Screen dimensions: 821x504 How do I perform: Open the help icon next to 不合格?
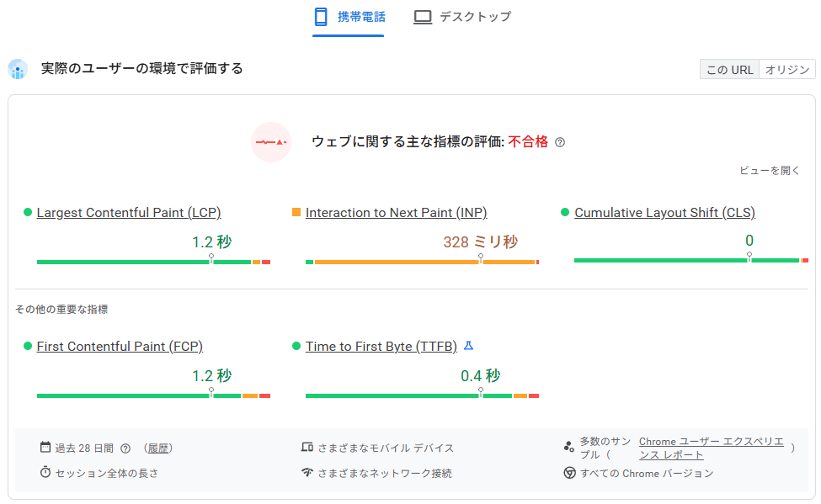click(559, 141)
